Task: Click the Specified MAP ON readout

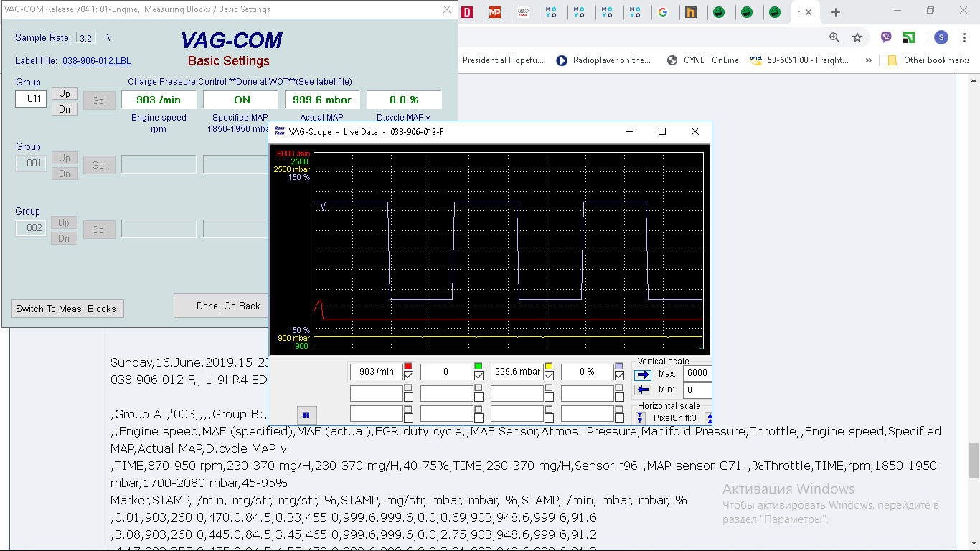Action: (x=240, y=100)
